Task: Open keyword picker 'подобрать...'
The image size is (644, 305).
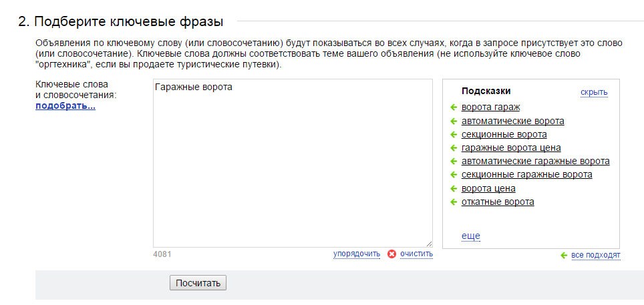Action: click(x=65, y=106)
